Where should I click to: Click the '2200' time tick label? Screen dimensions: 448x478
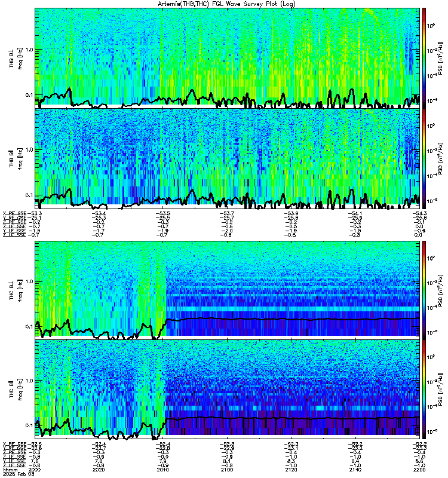[x=419, y=470]
